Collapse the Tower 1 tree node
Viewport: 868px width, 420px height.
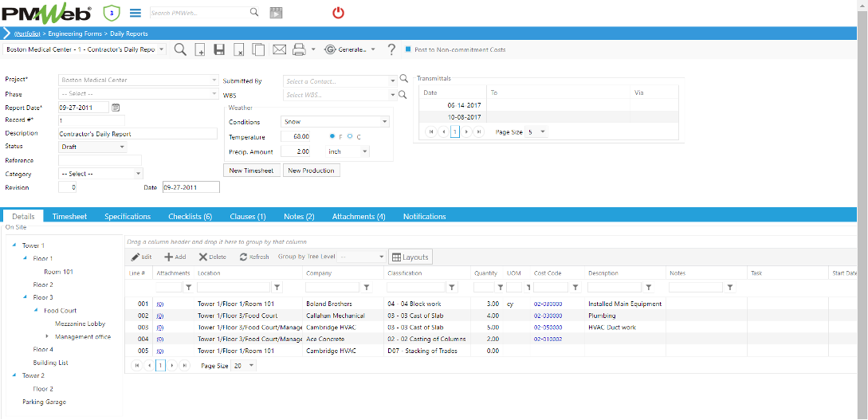click(x=14, y=245)
